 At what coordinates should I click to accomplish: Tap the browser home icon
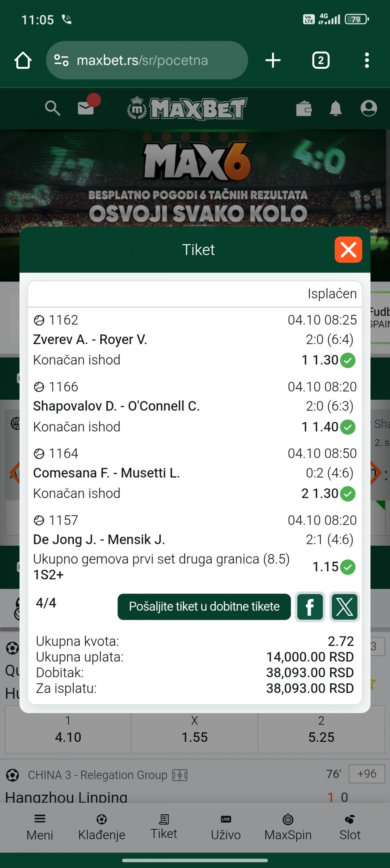click(x=23, y=61)
